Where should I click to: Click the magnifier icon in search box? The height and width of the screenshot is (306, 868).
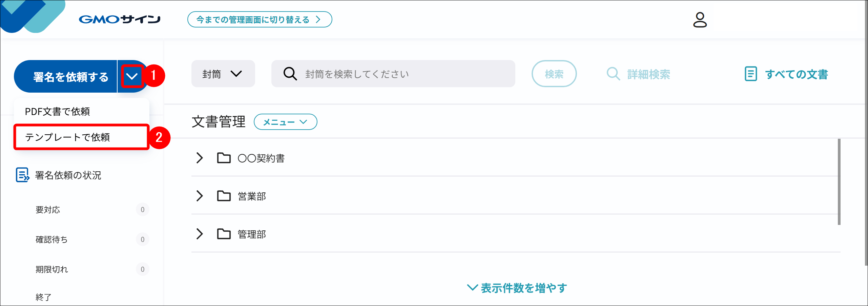pyautogui.click(x=290, y=74)
